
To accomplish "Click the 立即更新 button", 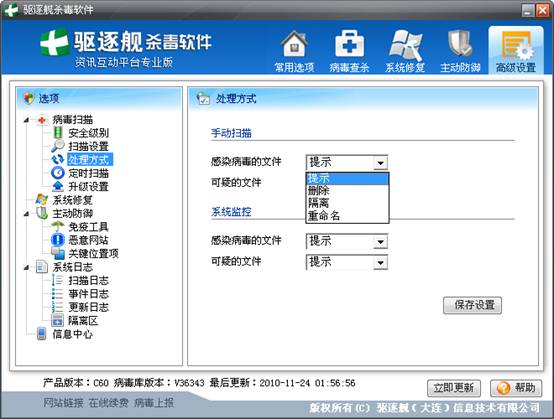I will 454,388.
